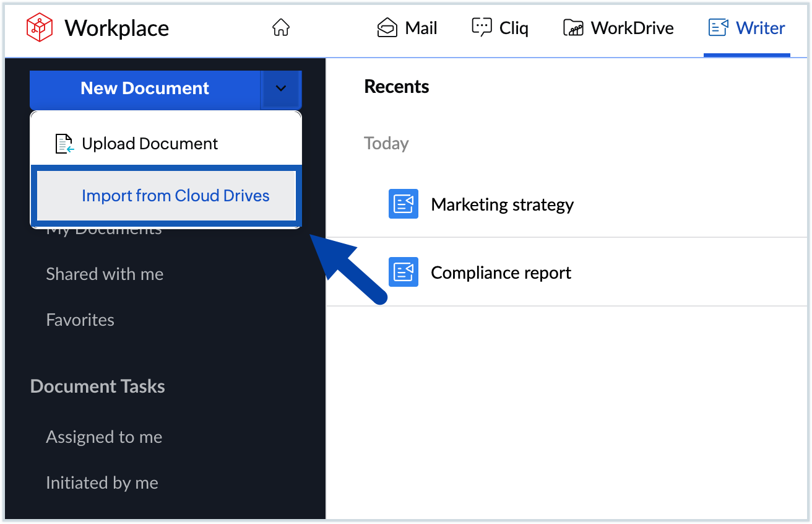Select the Mail envelope icon
The width and height of the screenshot is (812, 524).
pos(386,27)
